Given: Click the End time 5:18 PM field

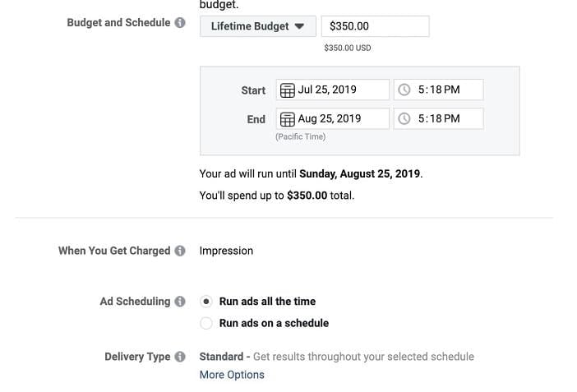Looking at the screenshot, I should pos(447,118).
